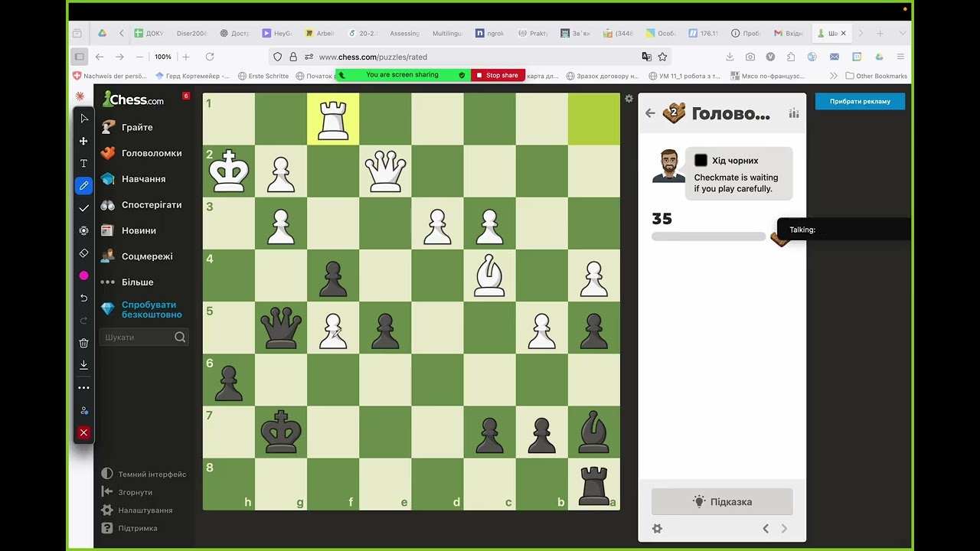Undo the last annotation
The width and height of the screenshot is (980, 551).
coord(84,298)
